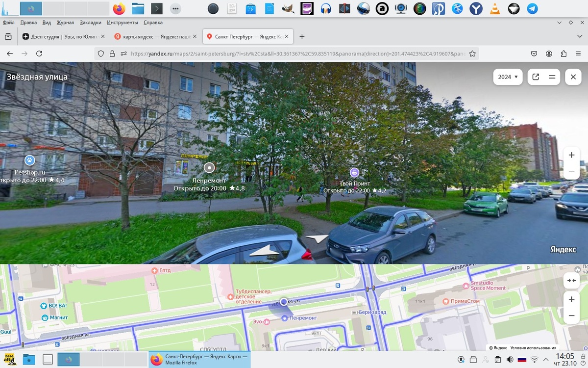Open the Firefox account icon
This screenshot has height=368, width=588.
549,53
